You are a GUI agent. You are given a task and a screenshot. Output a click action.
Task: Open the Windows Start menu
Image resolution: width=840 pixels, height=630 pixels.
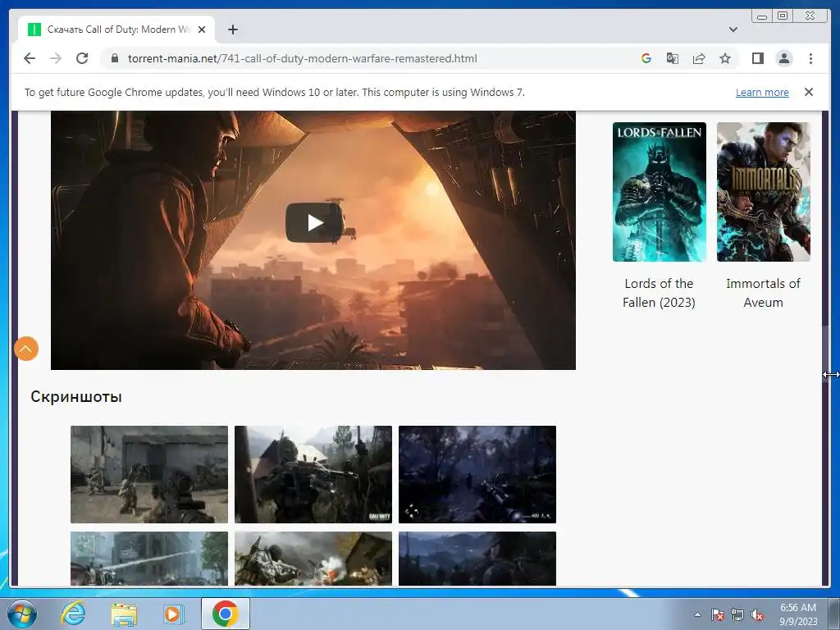pos(21,614)
